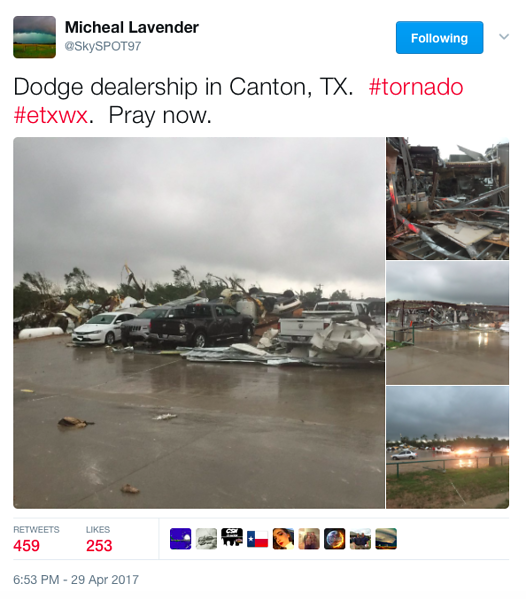The image size is (526, 599).
Task: Expand the tweet options chevron
Action: 504,37
